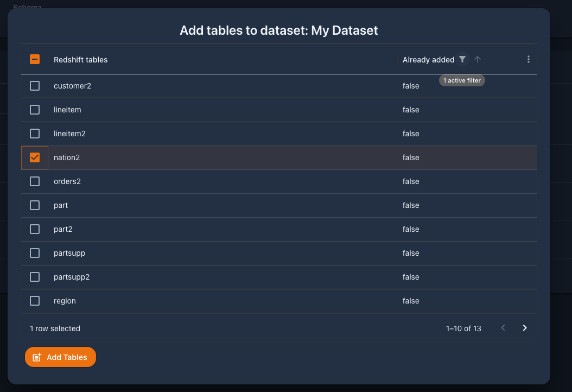
Task: Tick the partsupp2 checkbox
Action: (35, 277)
